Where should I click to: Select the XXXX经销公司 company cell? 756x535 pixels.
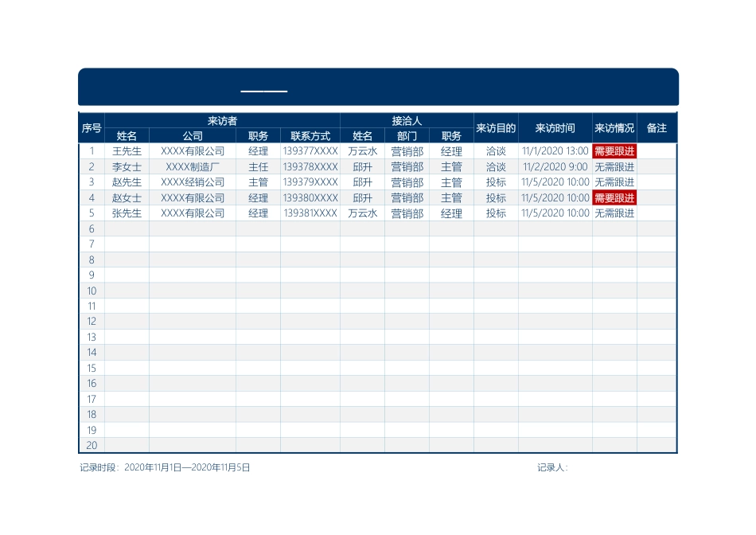point(193,182)
